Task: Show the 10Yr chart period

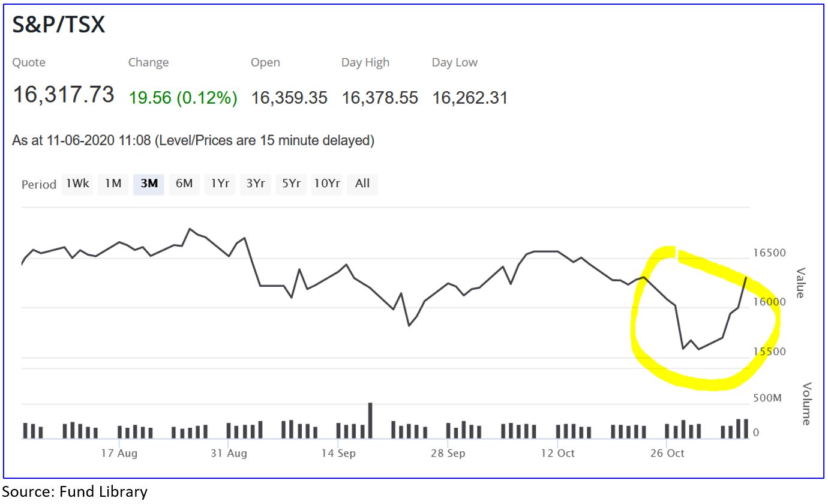Action: (x=327, y=184)
